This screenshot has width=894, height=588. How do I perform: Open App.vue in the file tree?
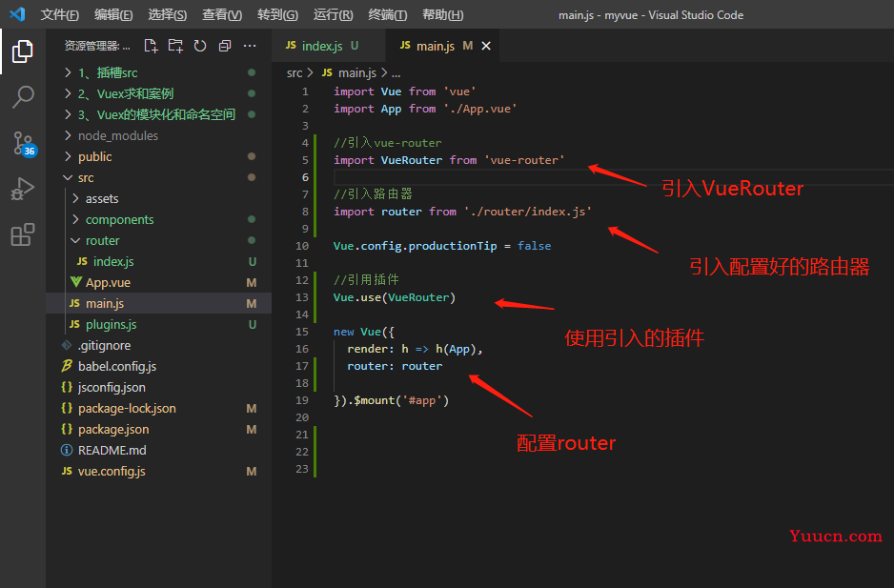click(x=158, y=282)
